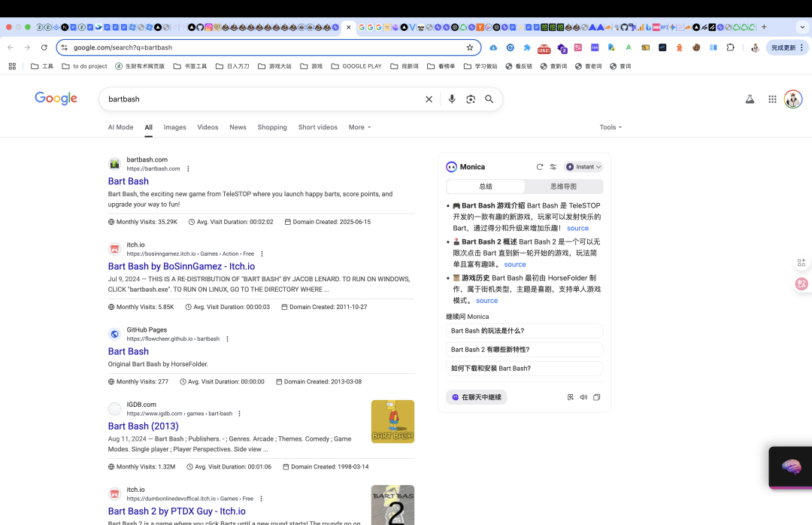Click source link after 游戏历史 summary
Viewport: 812px width, 525px height.
(486, 301)
